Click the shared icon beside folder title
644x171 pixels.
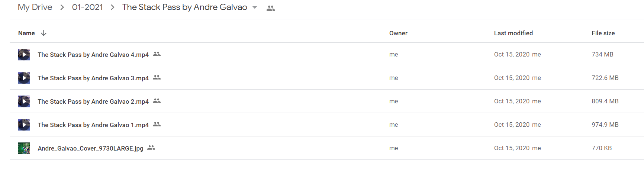coord(271,8)
